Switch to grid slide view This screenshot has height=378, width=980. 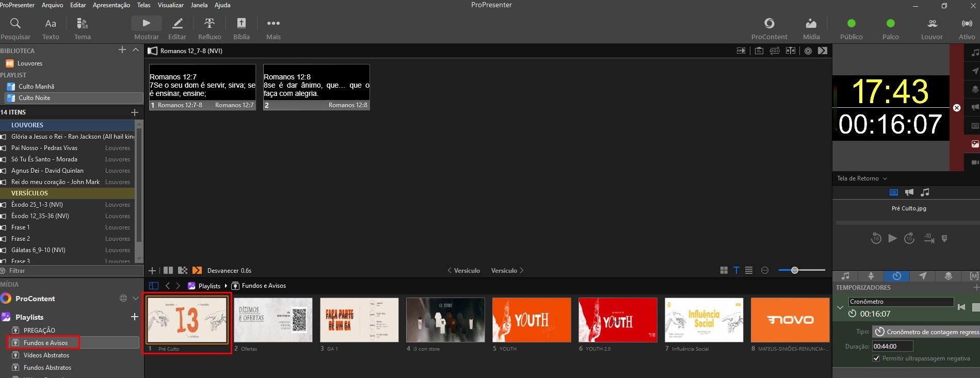[724, 270]
